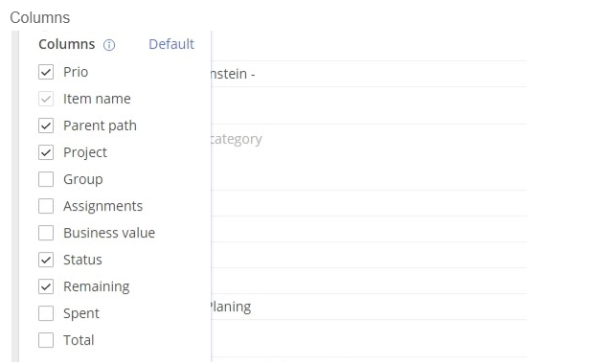This screenshot has height=364, width=591.
Task: Uncheck the Status column checkbox
Action: pyautogui.click(x=46, y=260)
